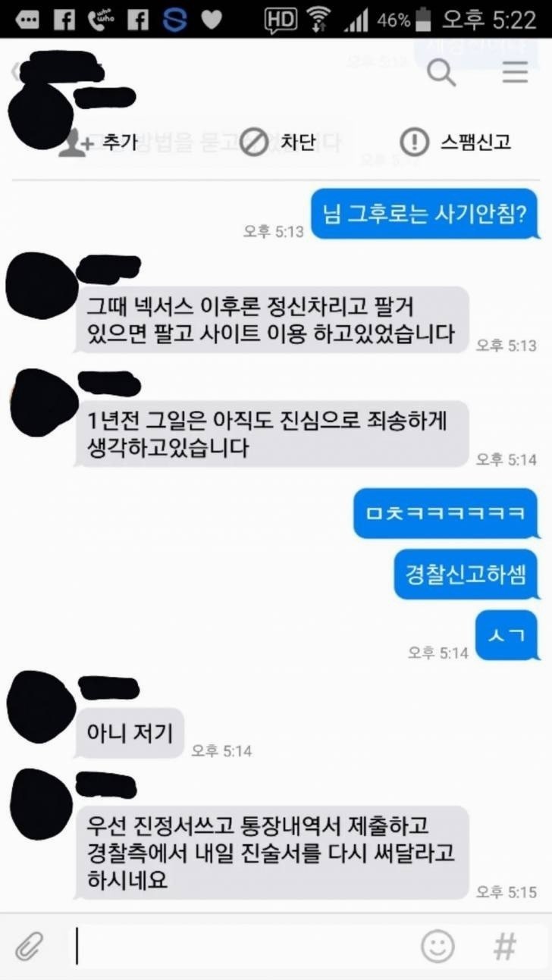Image resolution: width=552 pixels, height=980 pixels.
Task: Tap the spam report exclamation icon
Action: 414,142
